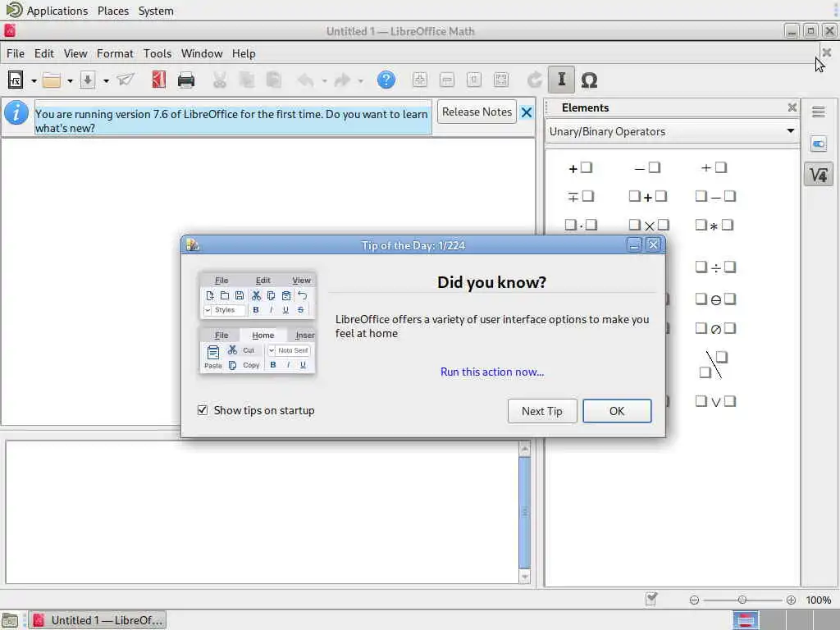Screen dimensions: 840x630
Task: Open the Edit menu
Action: pyautogui.click(x=44, y=53)
